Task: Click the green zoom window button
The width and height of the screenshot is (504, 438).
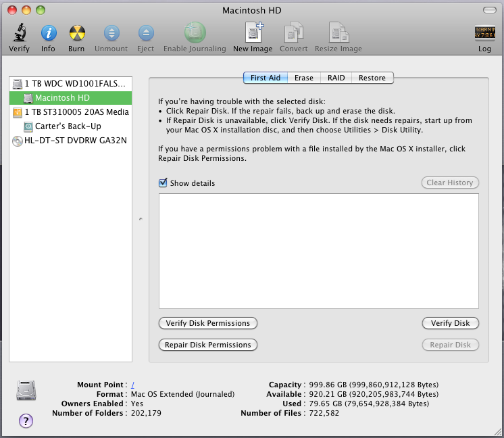Action: (x=41, y=10)
